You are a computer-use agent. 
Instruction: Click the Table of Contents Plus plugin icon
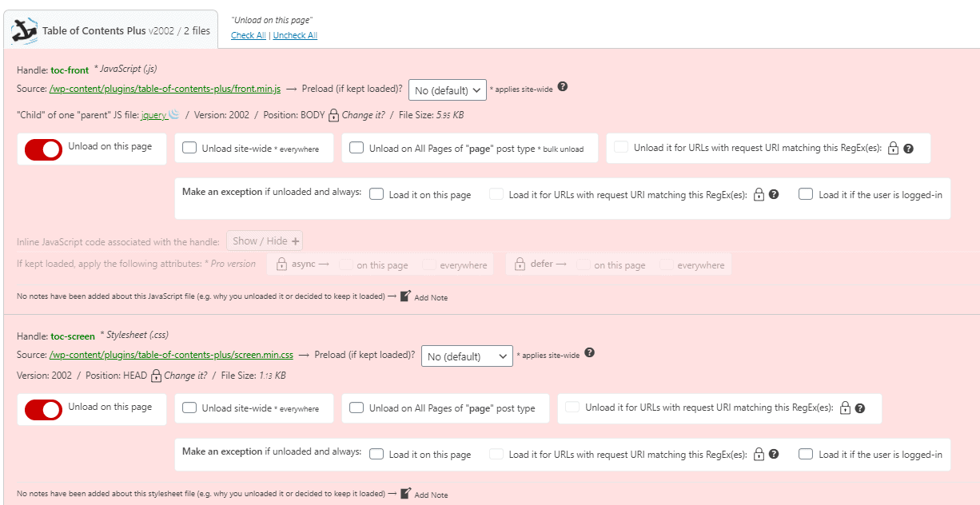coord(25,30)
